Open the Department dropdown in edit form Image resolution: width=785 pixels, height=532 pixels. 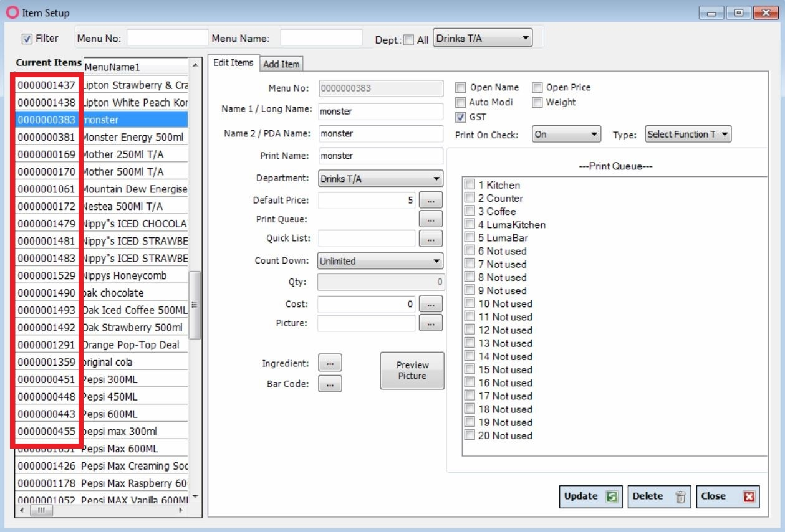[x=380, y=179]
